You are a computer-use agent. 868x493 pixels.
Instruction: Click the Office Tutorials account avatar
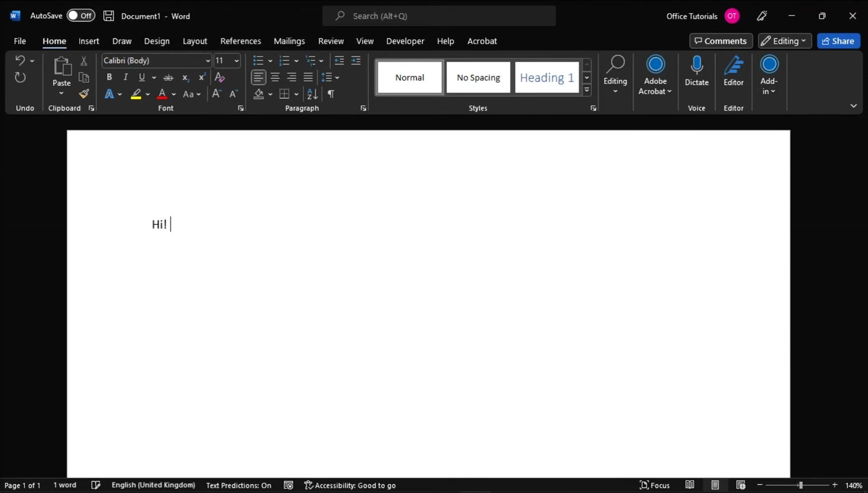[x=732, y=16]
